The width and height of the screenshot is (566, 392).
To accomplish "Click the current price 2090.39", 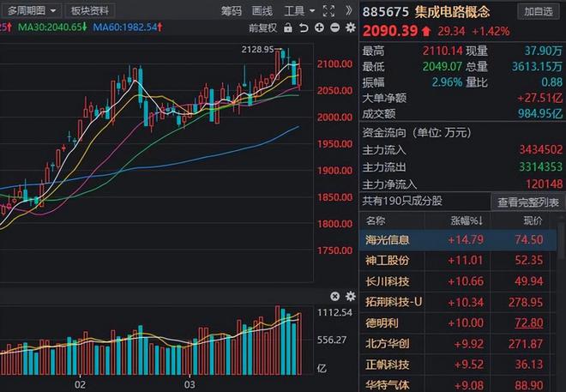I will (390, 31).
